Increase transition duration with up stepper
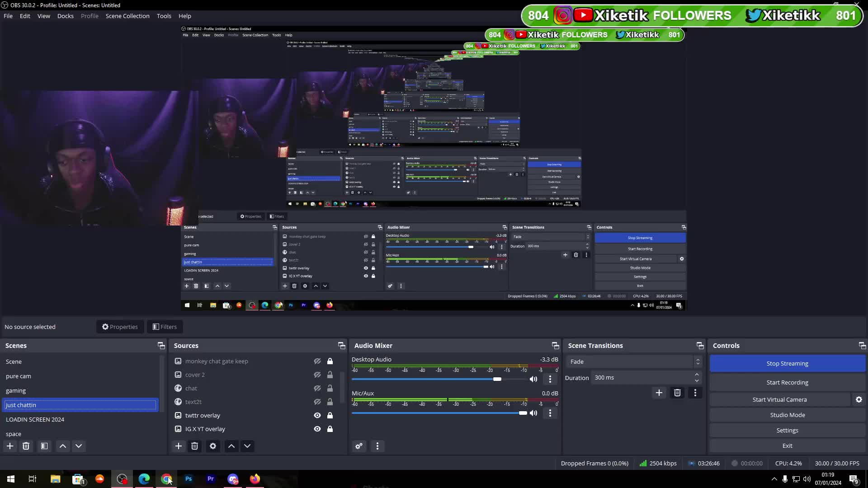The image size is (868, 488). point(697,375)
